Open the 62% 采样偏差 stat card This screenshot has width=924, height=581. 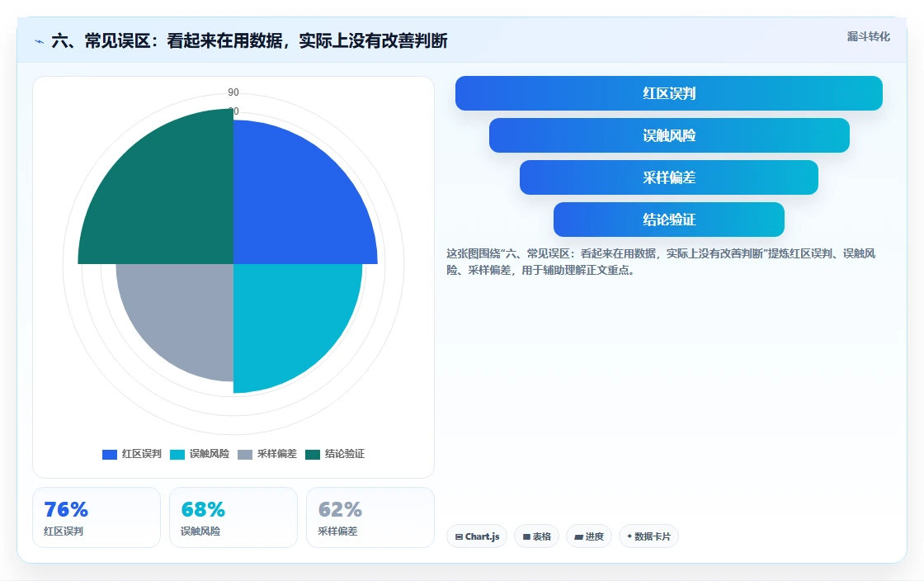pos(370,517)
